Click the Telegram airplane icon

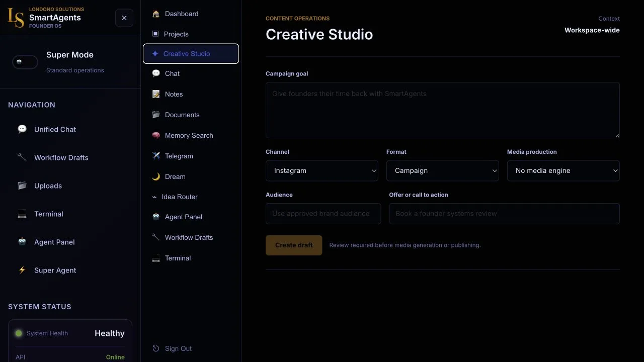[156, 156]
